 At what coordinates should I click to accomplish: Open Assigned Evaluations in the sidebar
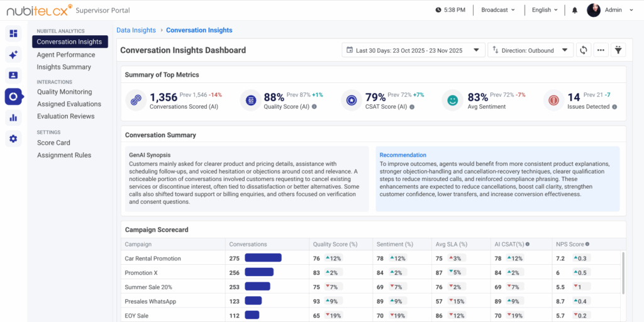[x=69, y=104]
